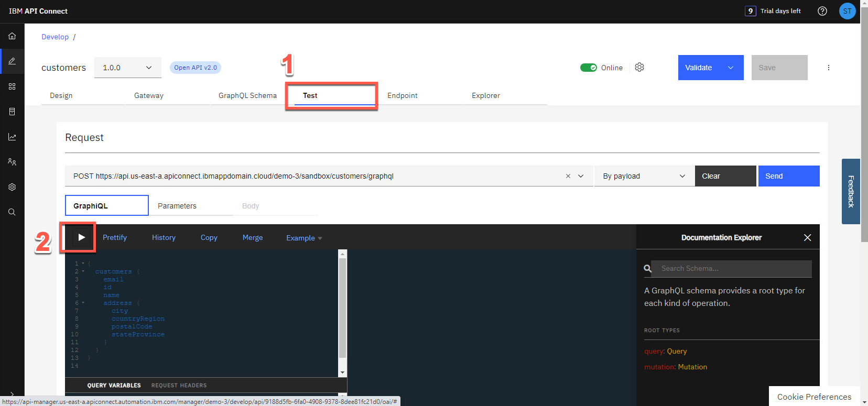868x406 pixels.
Task: Switch to the Endpoint tab
Action: (403, 95)
